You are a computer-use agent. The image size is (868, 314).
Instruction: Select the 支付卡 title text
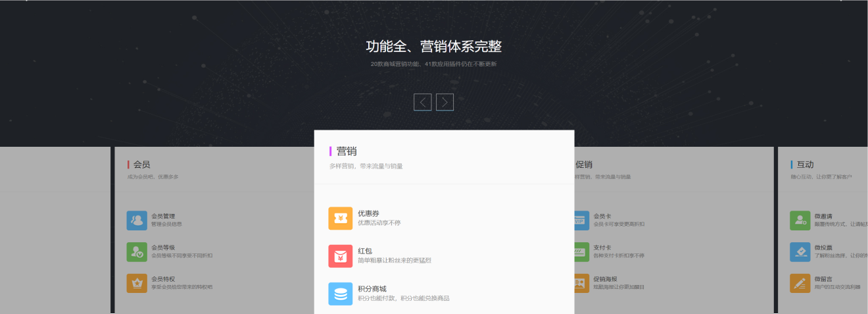(x=602, y=248)
